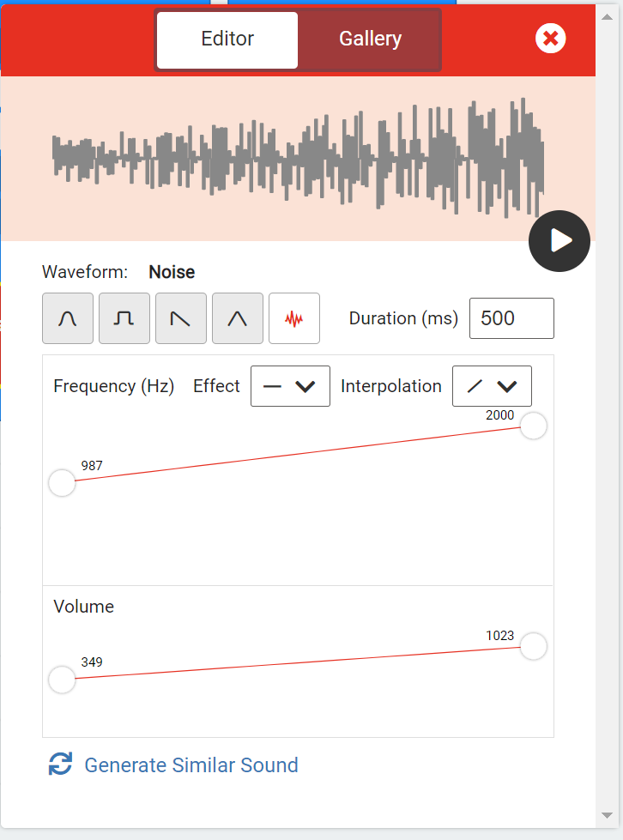Play the generated sound
Viewport: 623px width, 840px height.
[x=559, y=241]
